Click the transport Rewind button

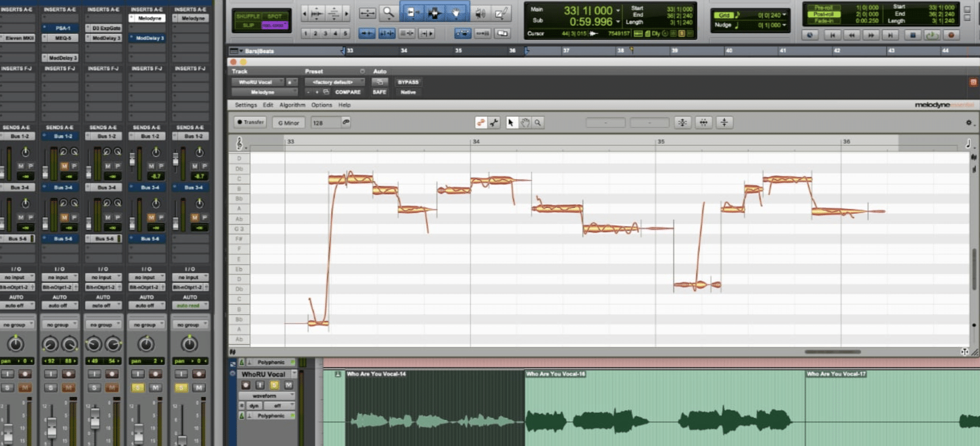tap(851, 35)
